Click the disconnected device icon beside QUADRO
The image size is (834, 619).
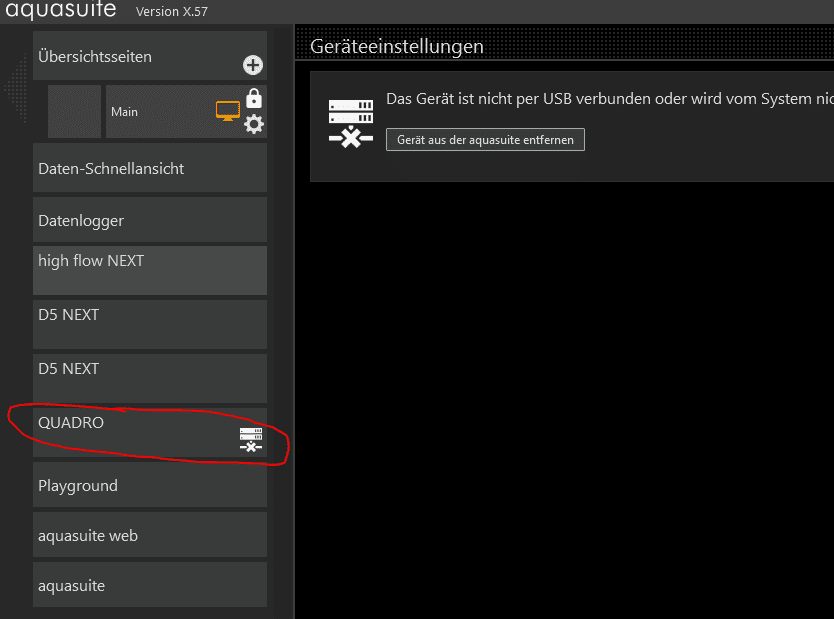click(x=251, y=440)
